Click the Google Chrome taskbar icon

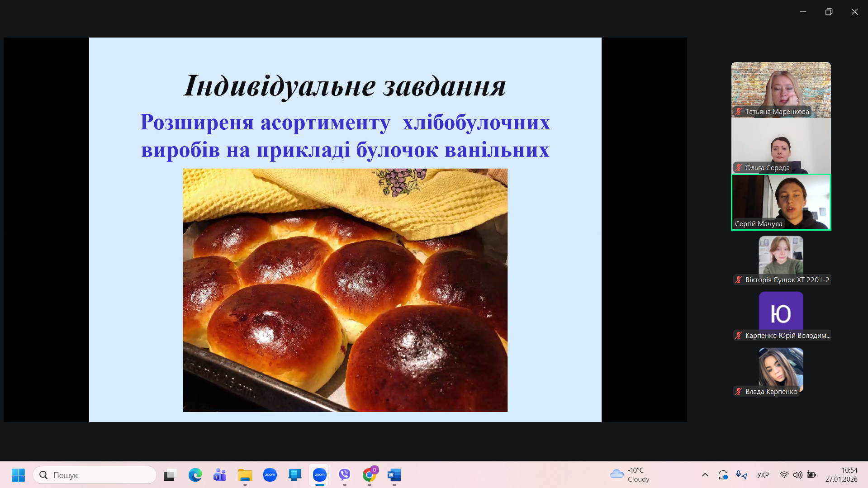pyautogui.click(x=370, y=475)
